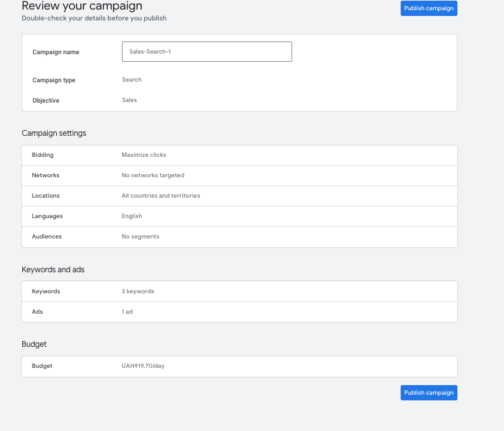
Task: Expand the Networks settings row
Action: point(239,175)
